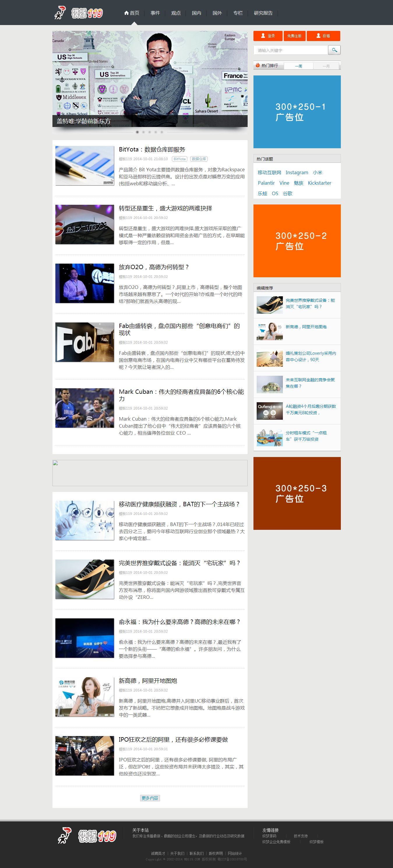The image size is (393, 868).
Task: Open hot topic Vine
Action: (x=284, y=183)
